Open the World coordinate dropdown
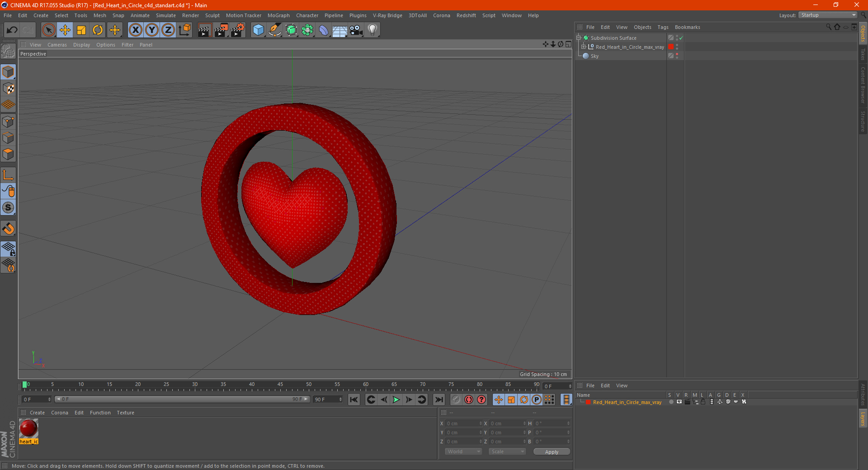 tap(463, 451)
